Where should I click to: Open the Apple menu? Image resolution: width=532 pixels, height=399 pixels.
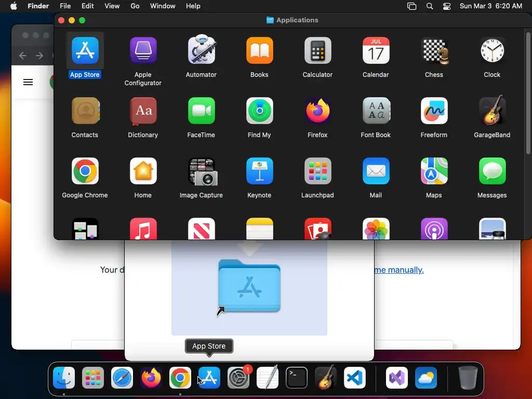[14, 6]
